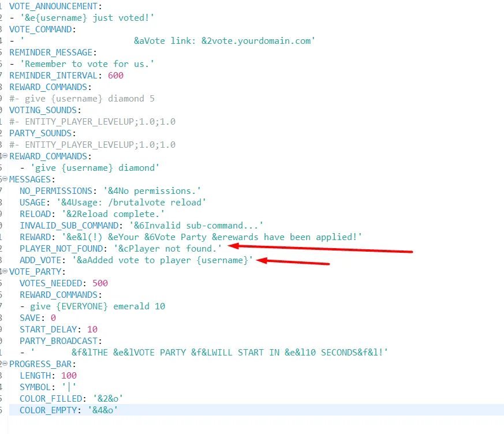Click the COLOR_EMPTY key
The height and width of the screenshot is (434, 504).
[48, 411]
